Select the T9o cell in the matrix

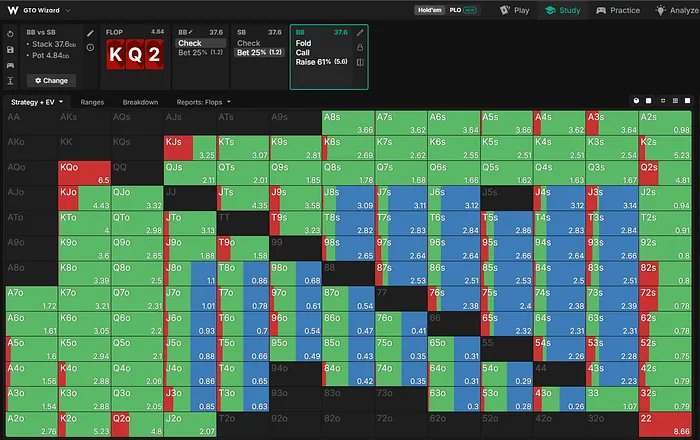coord(243,249)
